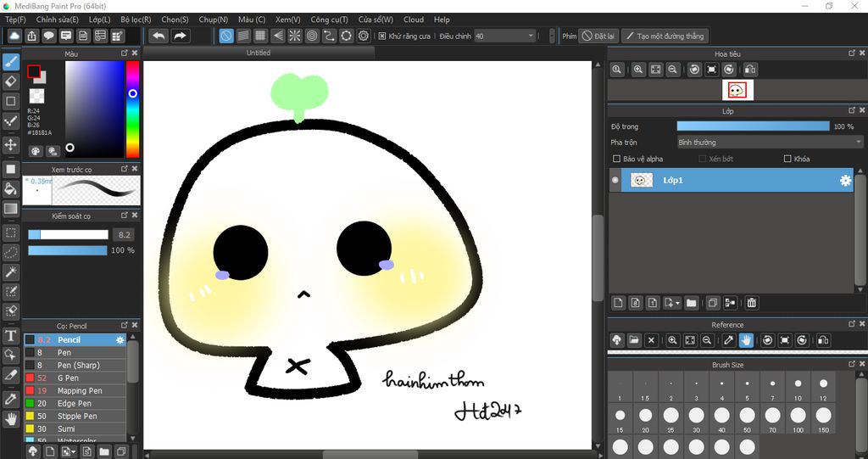Click the Đặt lại reset button
This screenshot has width=868, height=459.
[598, 36]
